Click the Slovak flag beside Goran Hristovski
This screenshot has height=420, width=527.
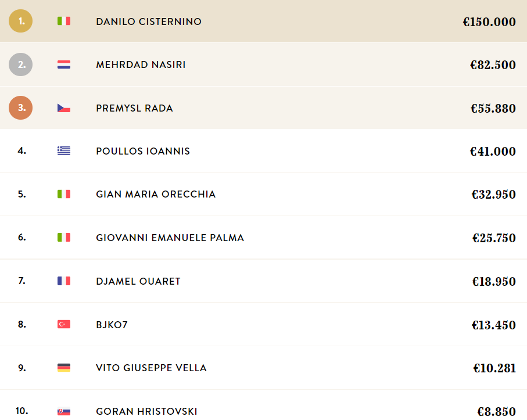[64, 411]
